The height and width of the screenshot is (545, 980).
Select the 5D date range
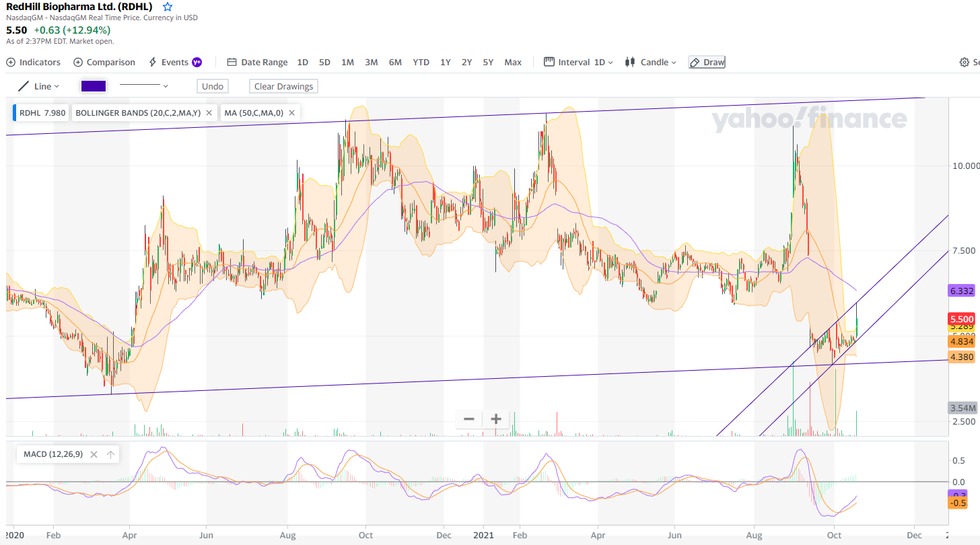(324, 62)
